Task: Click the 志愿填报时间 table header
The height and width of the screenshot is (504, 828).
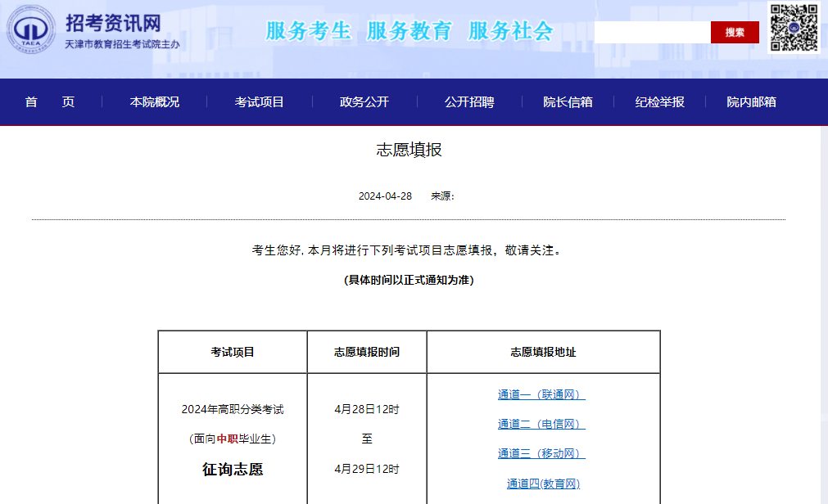Action: [366, 352]
